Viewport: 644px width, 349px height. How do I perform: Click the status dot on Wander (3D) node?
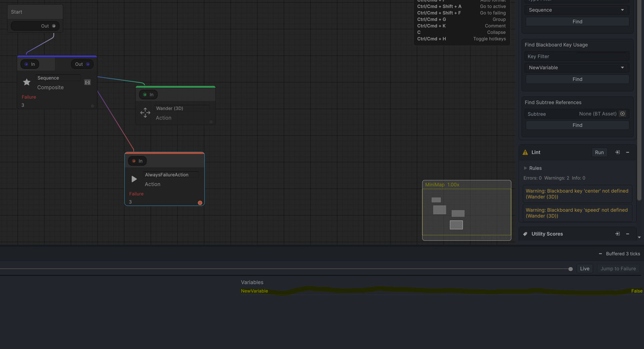[211, 122]
